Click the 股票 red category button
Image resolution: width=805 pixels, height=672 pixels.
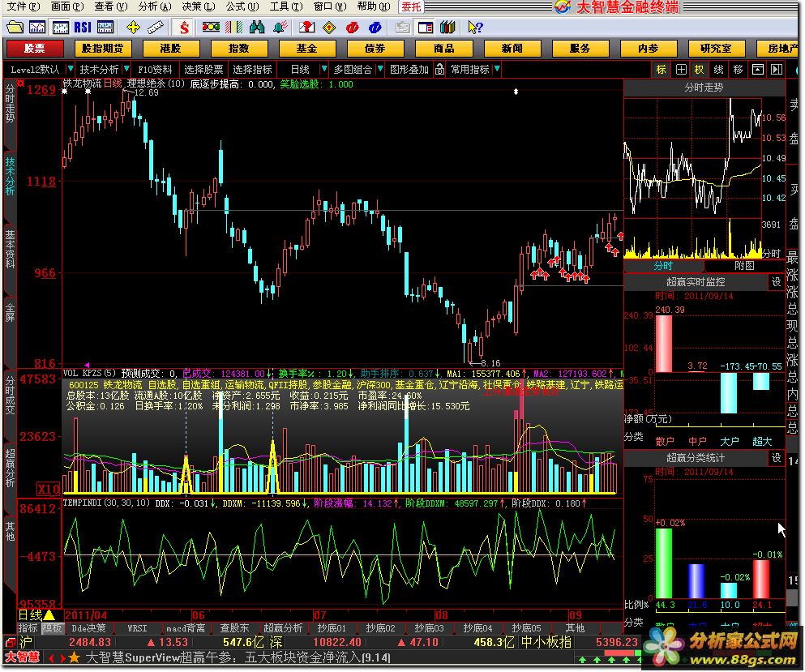tap(34, 49)
